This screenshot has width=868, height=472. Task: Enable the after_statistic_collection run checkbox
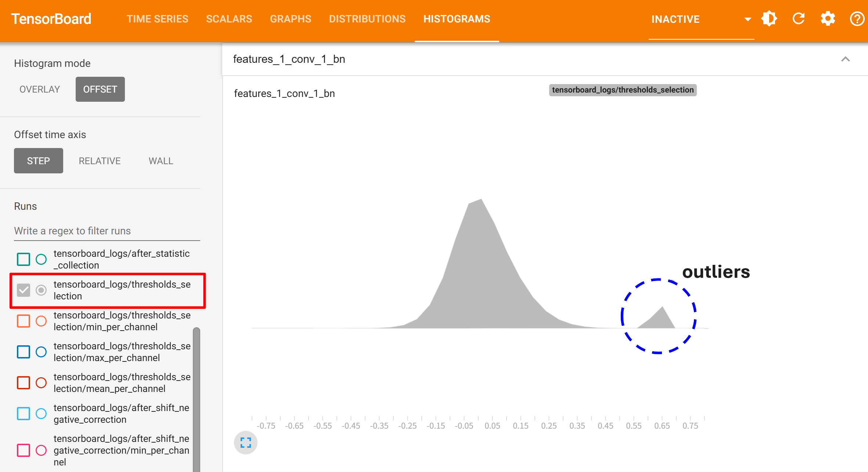click(x=24, y=259)
